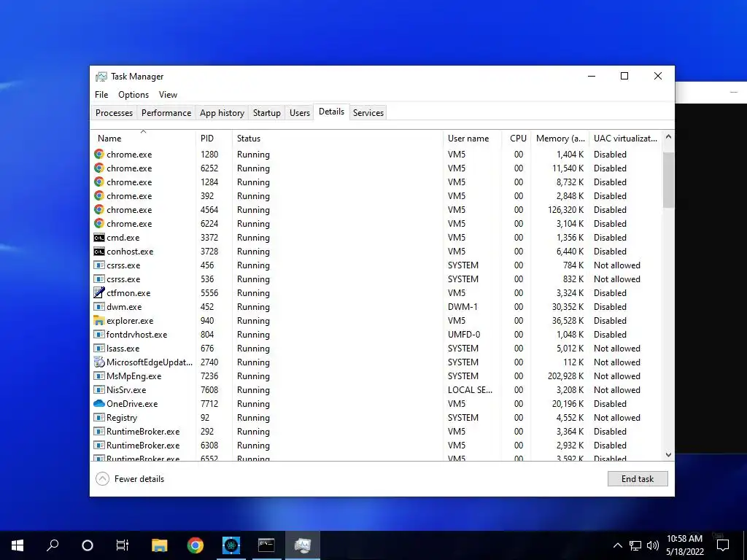Open the notification center icon
747x560 pixels.
[x=723, y=545]
